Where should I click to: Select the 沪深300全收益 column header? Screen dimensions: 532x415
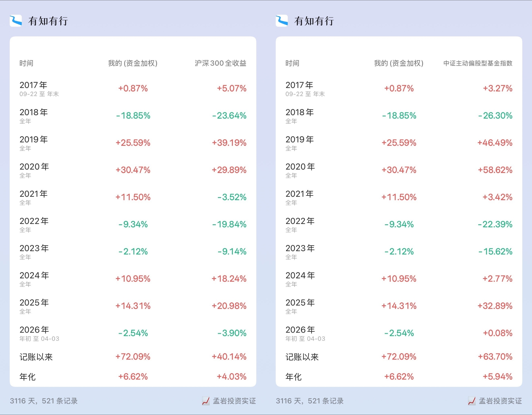coord(220,63)
